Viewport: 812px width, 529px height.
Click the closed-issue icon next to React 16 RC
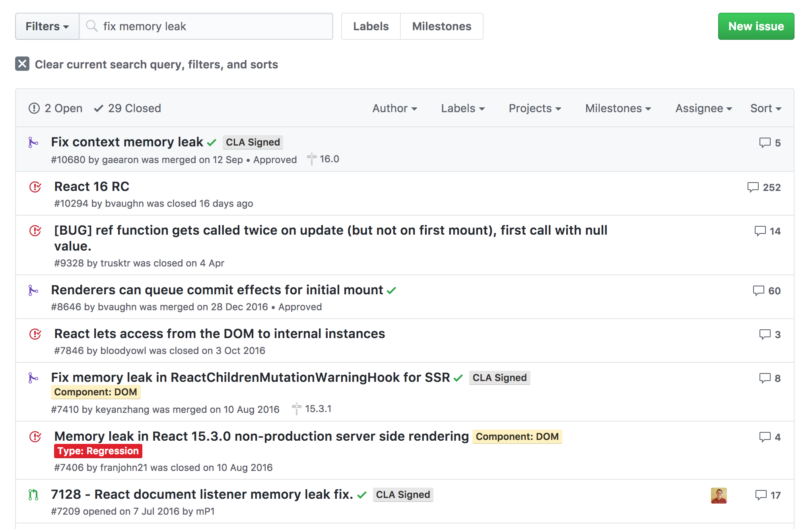click(x=35, y=187)
